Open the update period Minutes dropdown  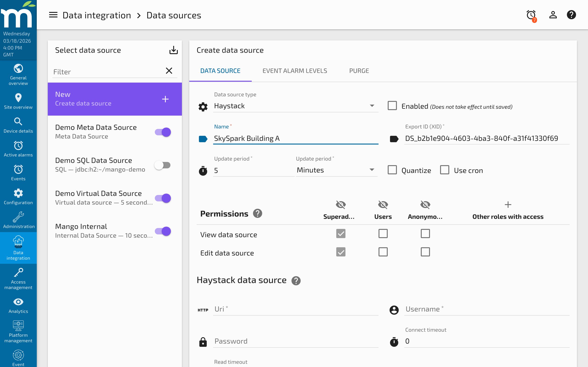(x=371, y=170)
